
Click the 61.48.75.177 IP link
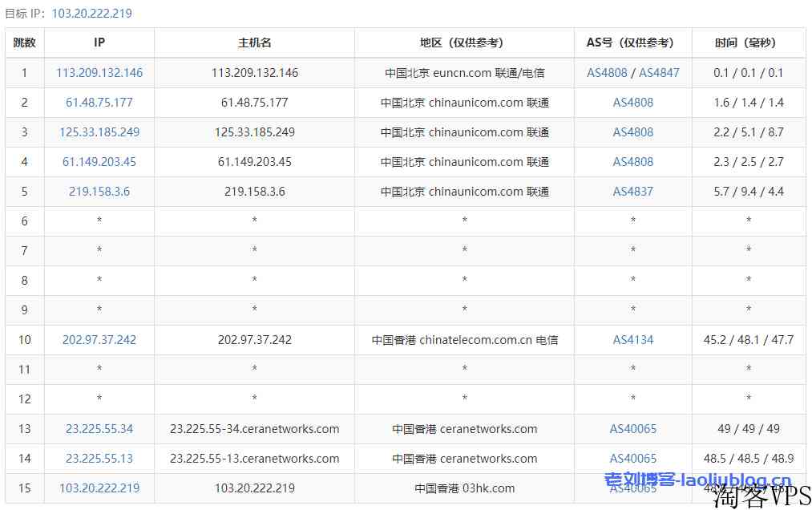pos(99,103)
